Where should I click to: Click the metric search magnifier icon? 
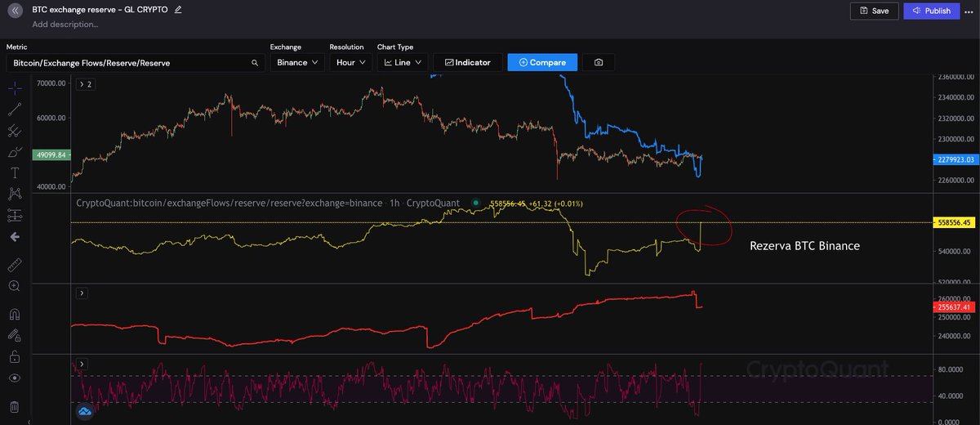[x=255, y=62]
